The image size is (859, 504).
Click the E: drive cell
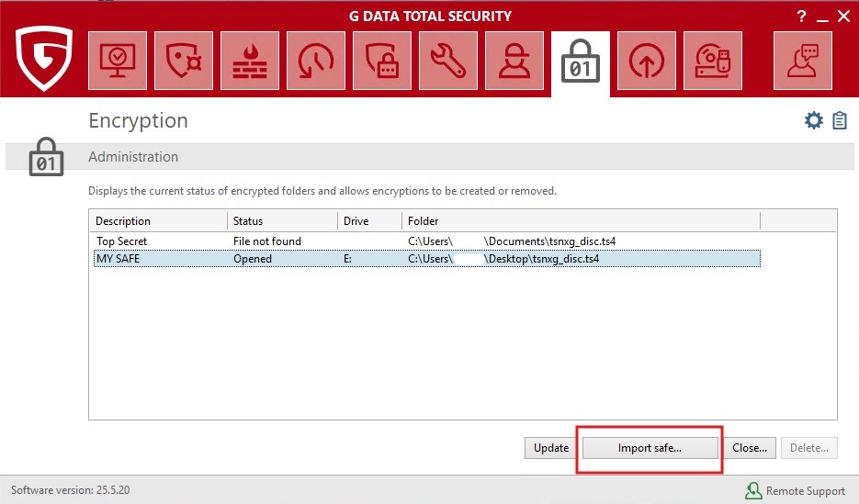pyautogui.click(x=347, y=259)
